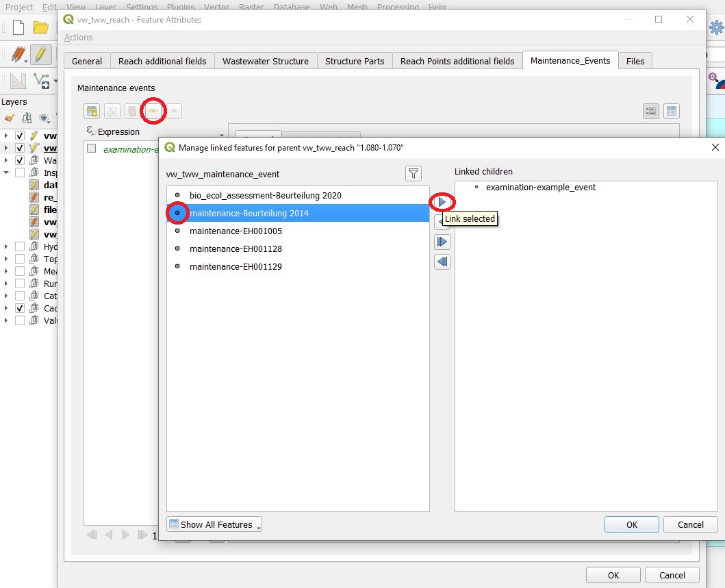Switch relation editor to form view icon
Image resolution: width=725 pixels, height=588 pixels.
651,111
